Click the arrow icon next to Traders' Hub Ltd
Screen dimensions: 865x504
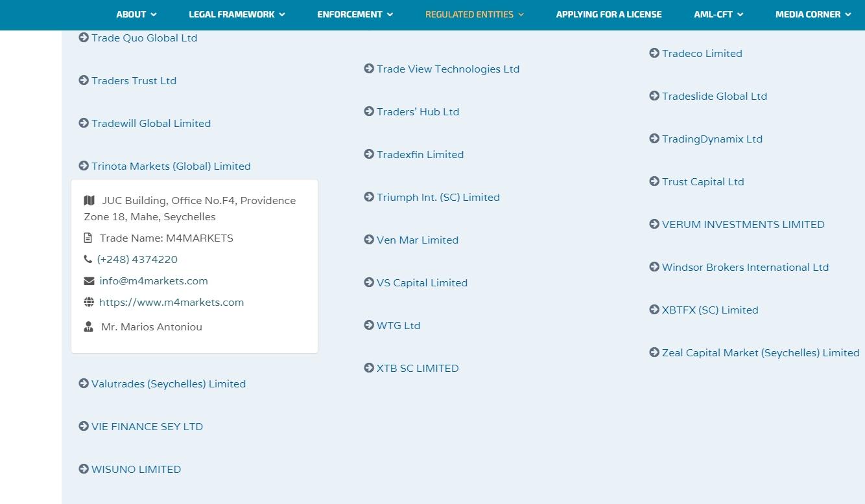[x=369, y=111]
